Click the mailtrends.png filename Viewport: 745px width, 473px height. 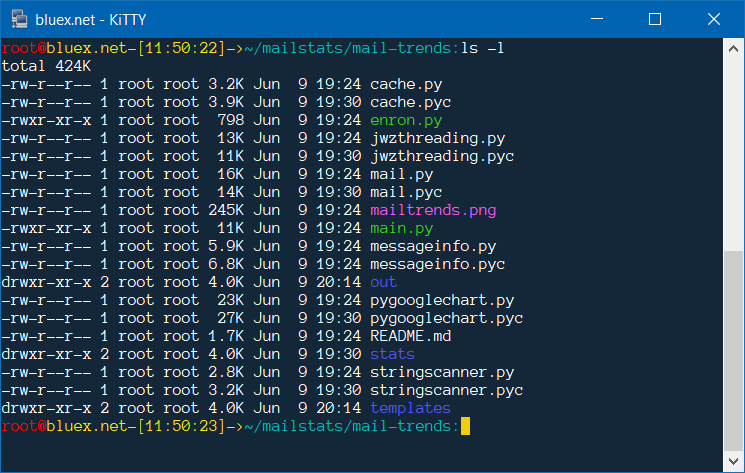(433, 210)
